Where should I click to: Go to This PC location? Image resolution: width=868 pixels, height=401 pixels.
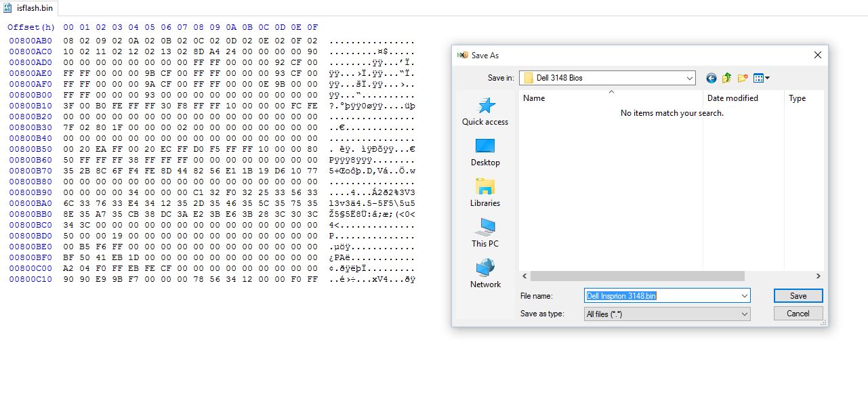pyautogui.click(x=485, y=234)
